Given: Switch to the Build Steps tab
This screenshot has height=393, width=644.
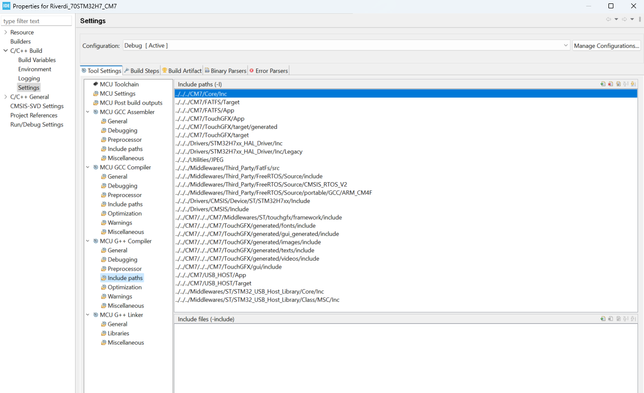Looking at the screenshot, I should click(x=141, y=71).
